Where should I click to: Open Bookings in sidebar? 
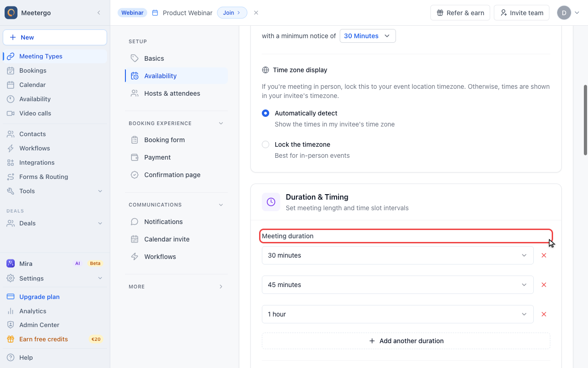[55, 70]
